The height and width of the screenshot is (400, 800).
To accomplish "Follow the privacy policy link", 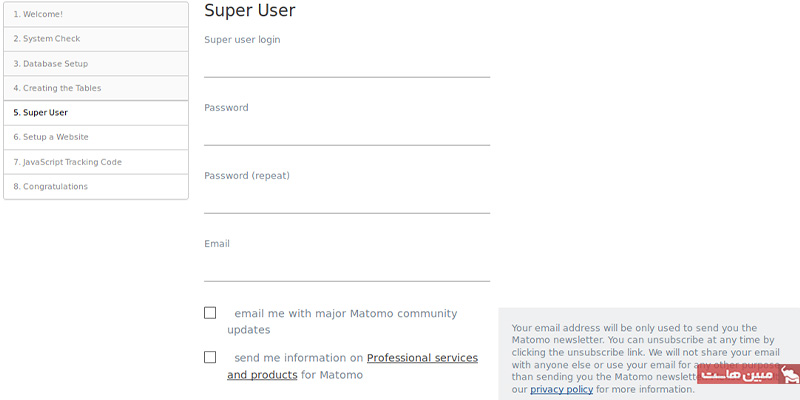I will pyautogui.click(x=561, y=390).
